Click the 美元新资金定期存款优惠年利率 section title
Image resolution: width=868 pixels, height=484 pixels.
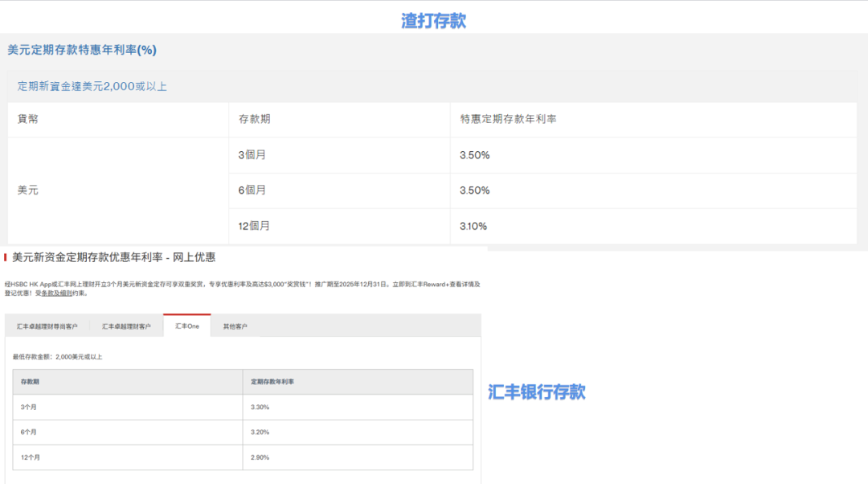[113, 257]
